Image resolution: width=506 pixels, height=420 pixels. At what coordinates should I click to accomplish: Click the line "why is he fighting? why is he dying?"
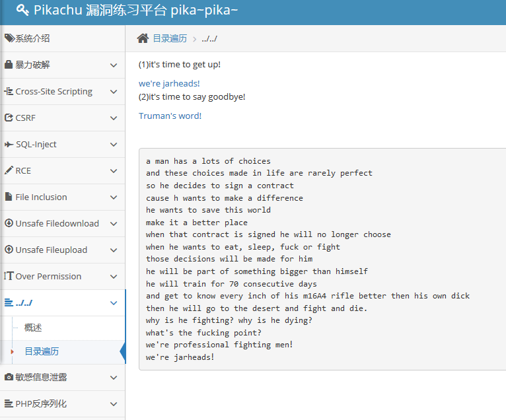tap(229, 320)
